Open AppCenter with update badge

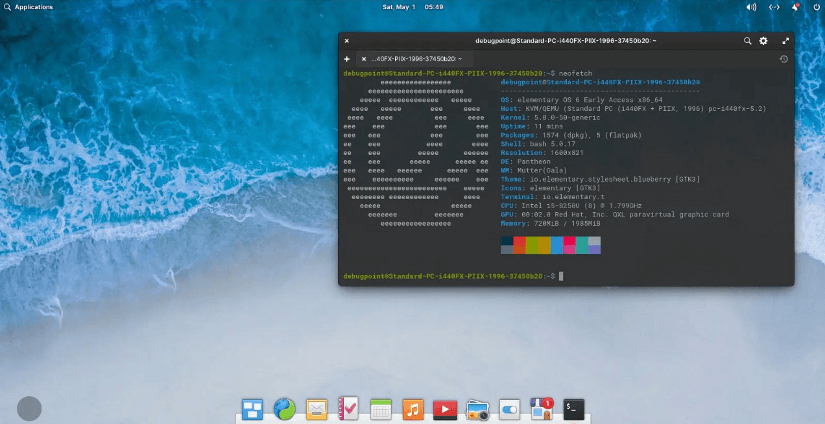pos(542,408)
